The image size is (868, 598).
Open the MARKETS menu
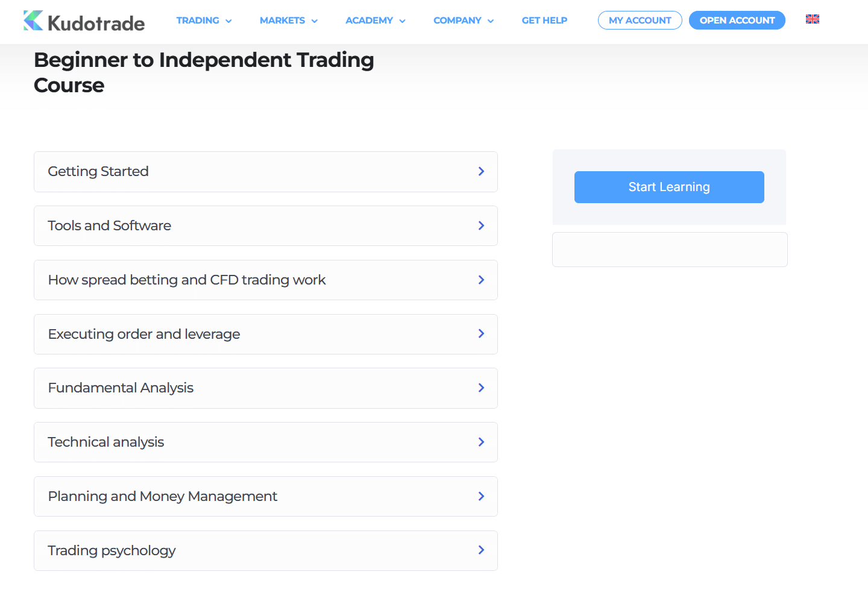(x=289, y=20)
